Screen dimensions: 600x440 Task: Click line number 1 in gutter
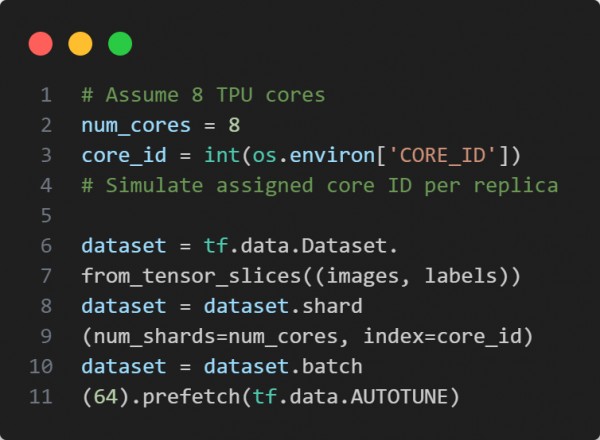(46, 95)
